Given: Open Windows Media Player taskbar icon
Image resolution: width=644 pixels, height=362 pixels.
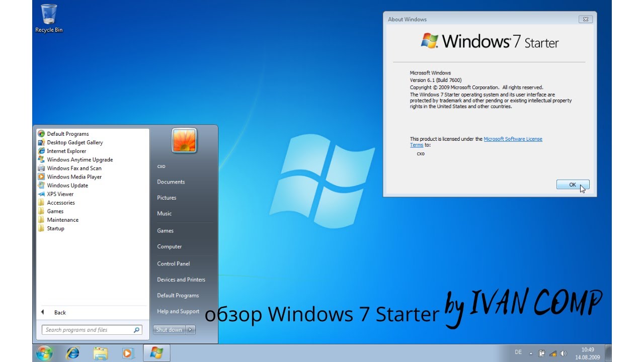Looking at the screenshot, I should [x=128, y=353].
